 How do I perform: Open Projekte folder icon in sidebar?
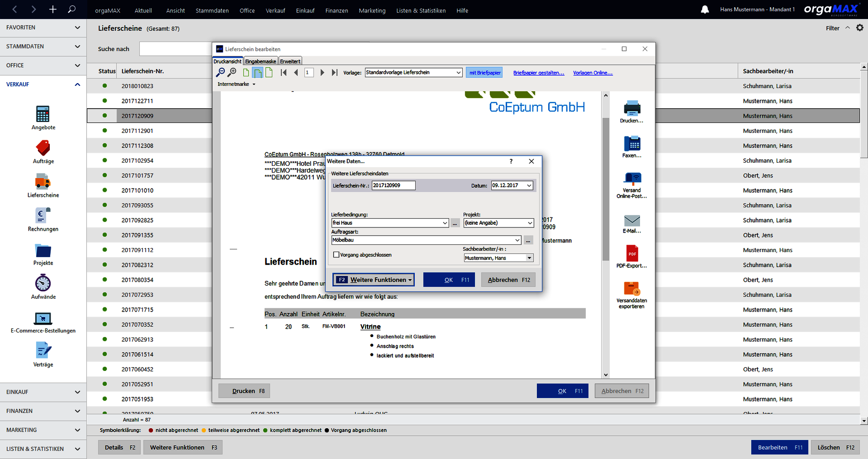click(x=43, y=250)
